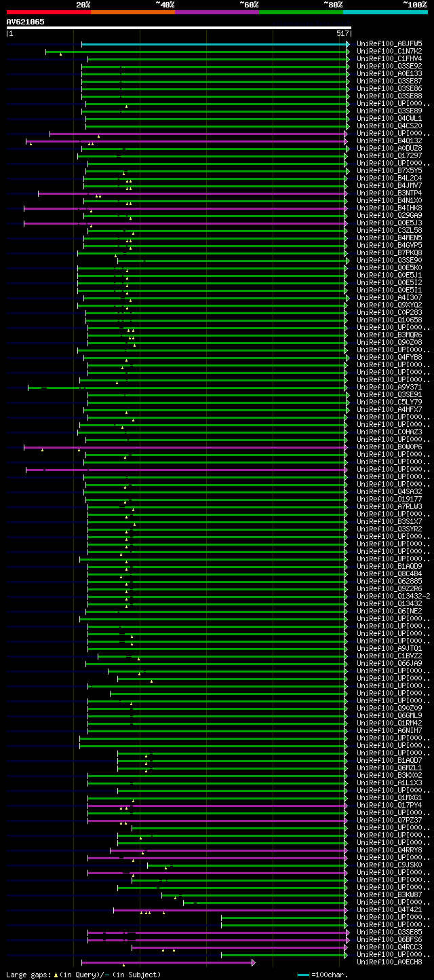Image resolution: width=434 pixels, height=980 pixels.
Task: Open hit UniRef100_A8JFW5
Action: [389, 43]
